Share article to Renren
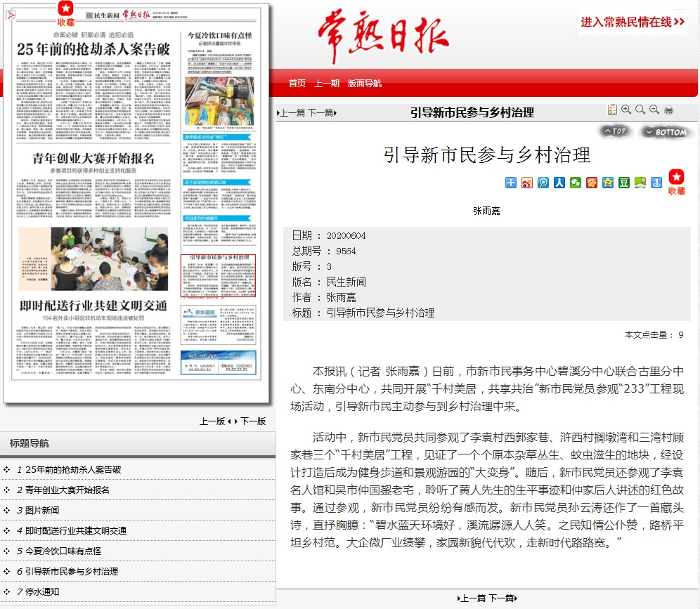Screen dimensions: 700x609 [559, 183]
